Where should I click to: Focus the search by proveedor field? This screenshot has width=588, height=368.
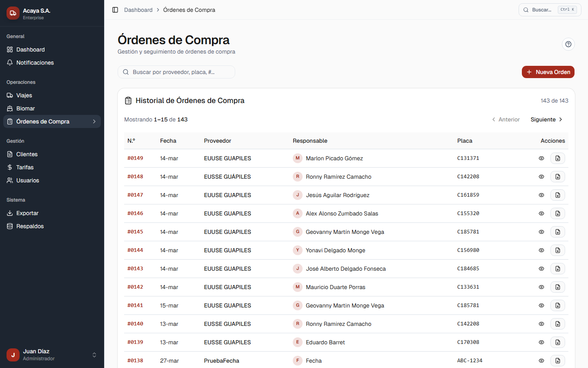[x=176, y=72]
